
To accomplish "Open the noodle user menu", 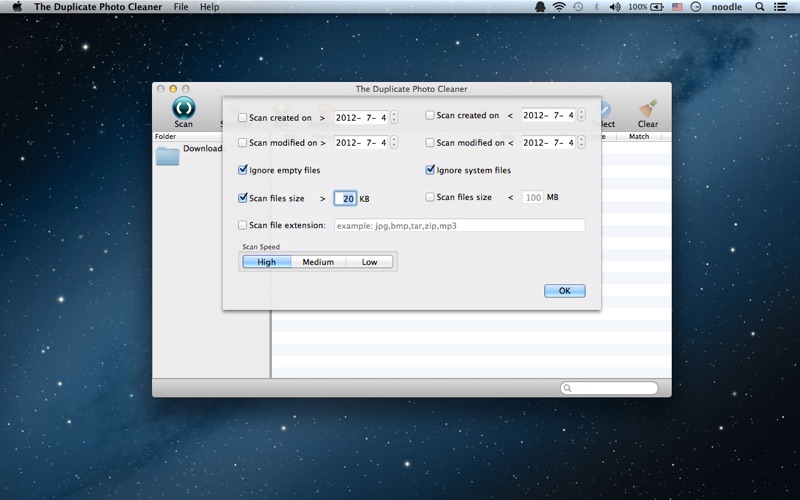I will click(x=727, y=7).
